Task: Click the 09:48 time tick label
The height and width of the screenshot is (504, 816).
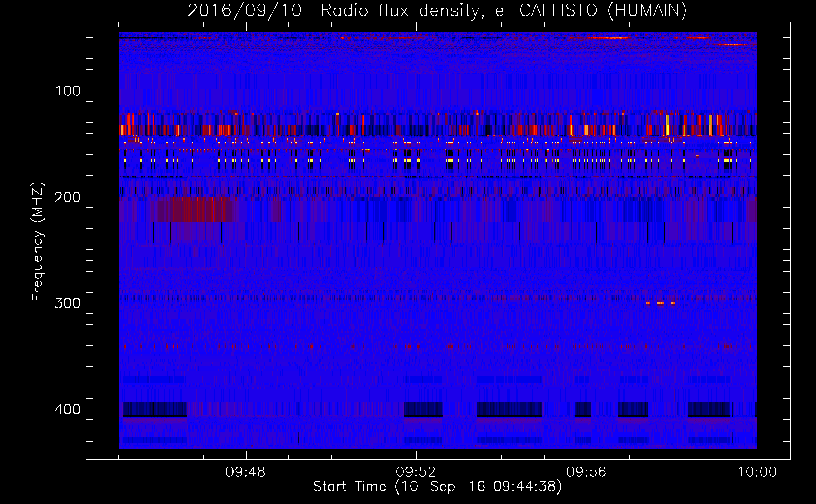Action: [246, 472]
